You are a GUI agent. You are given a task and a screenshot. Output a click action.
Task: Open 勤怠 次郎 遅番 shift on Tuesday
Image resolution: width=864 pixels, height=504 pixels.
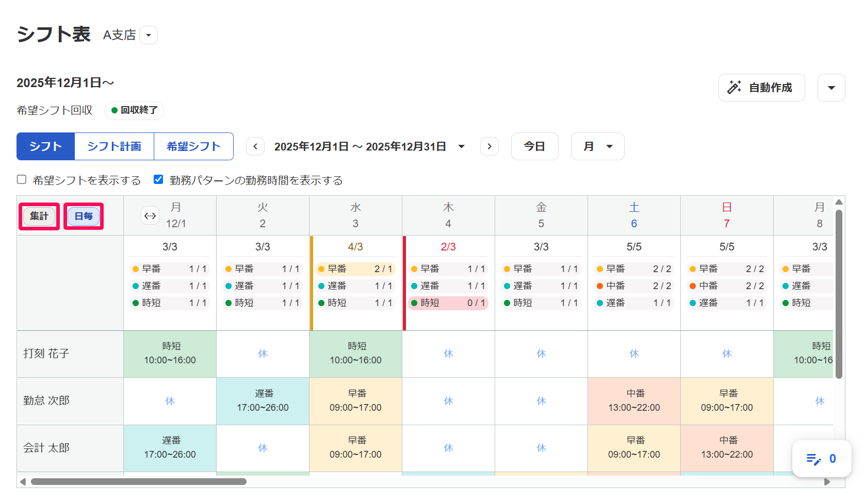point(263,401)
